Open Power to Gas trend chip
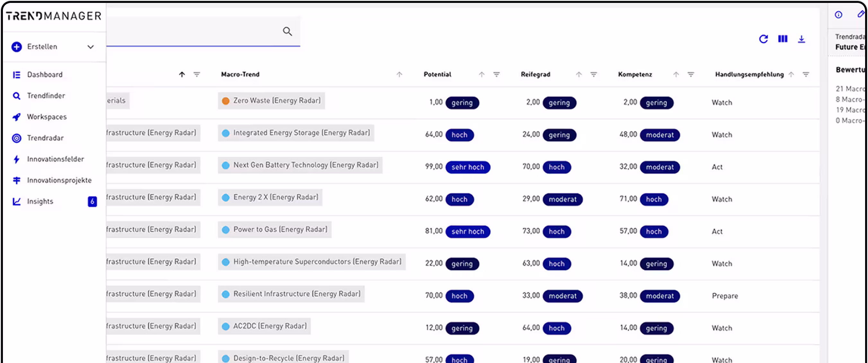 275,230
